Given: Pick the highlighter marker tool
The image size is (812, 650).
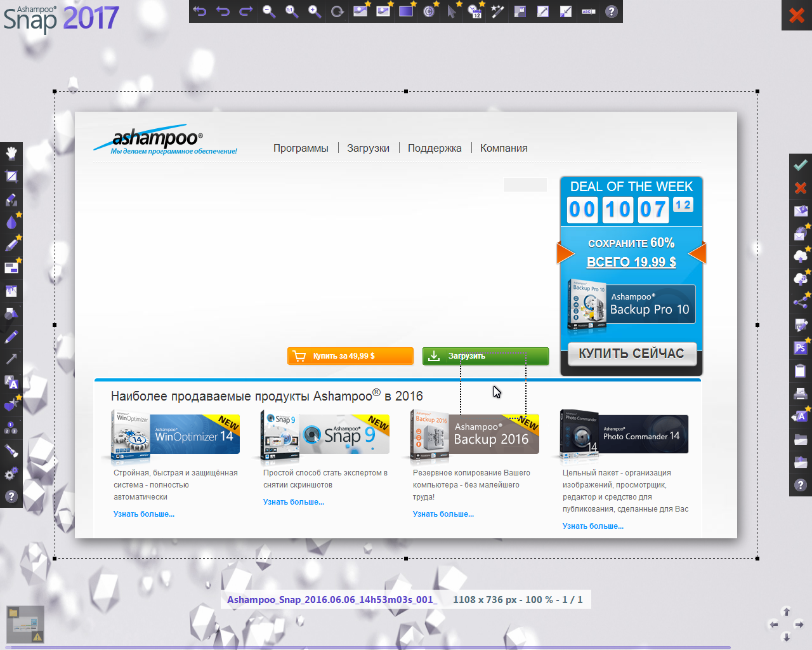Looking at the screenshot, I should pos(11,244).
